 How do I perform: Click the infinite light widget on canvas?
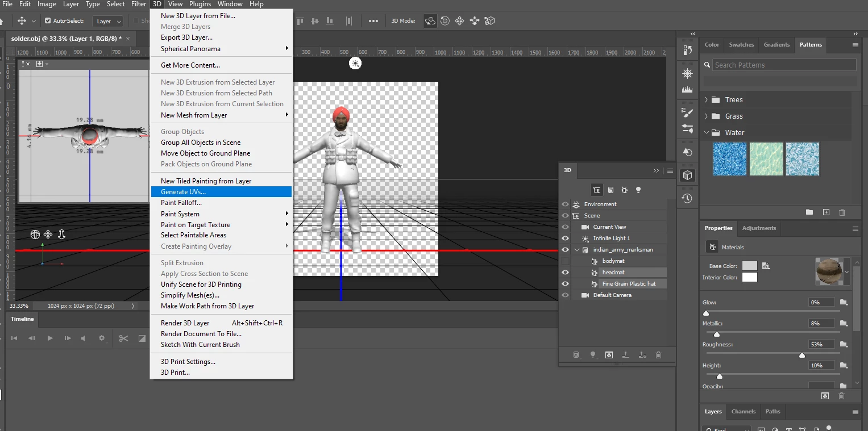click(x=355, y=64)
